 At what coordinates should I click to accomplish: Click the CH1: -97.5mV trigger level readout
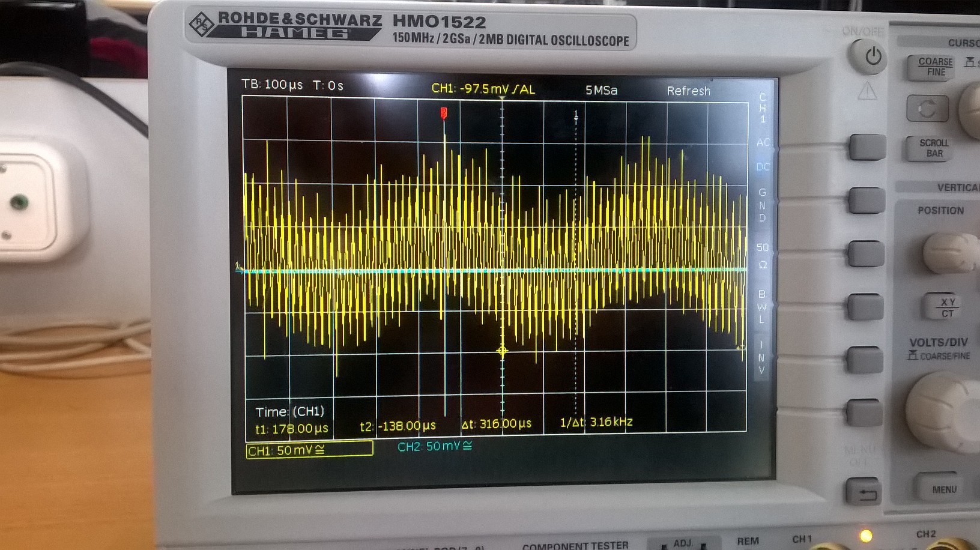(483, 89)
